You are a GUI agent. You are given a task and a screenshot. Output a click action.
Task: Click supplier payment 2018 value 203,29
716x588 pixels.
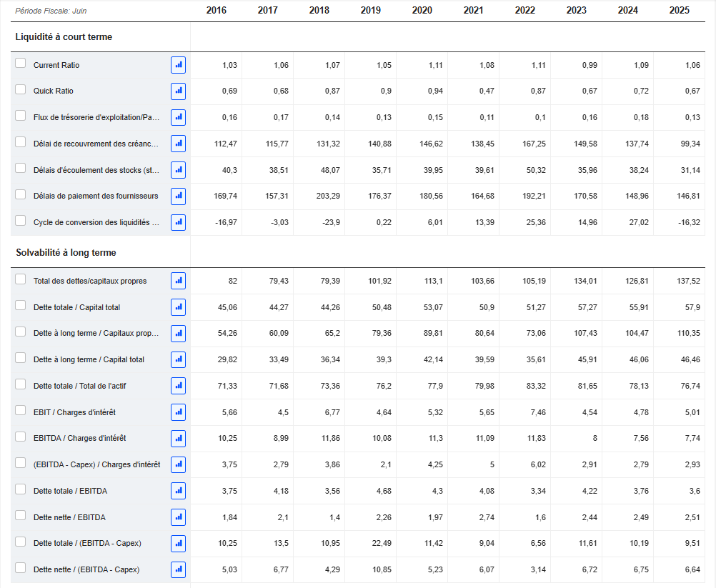pyautogui.click(x=328, y=196)
